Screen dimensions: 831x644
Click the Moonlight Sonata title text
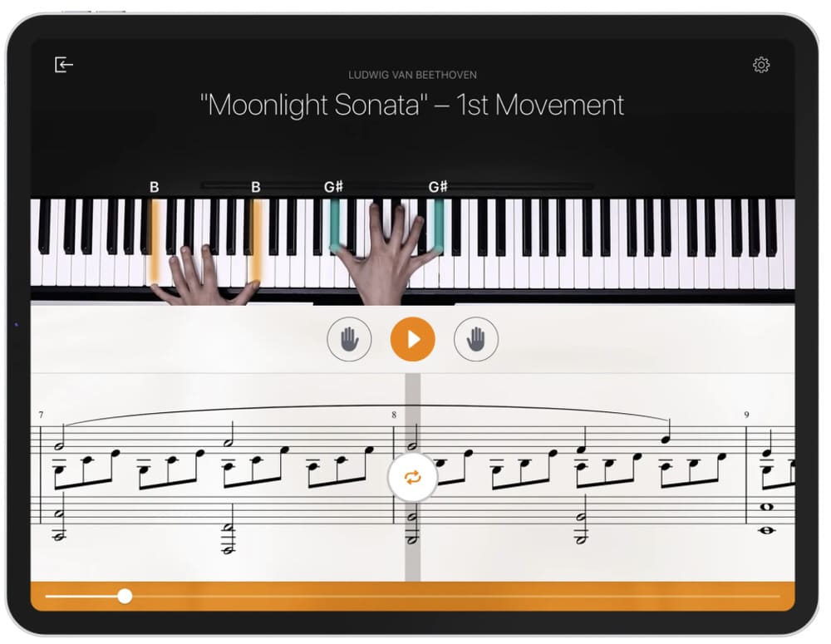click(x=412, y=105)
